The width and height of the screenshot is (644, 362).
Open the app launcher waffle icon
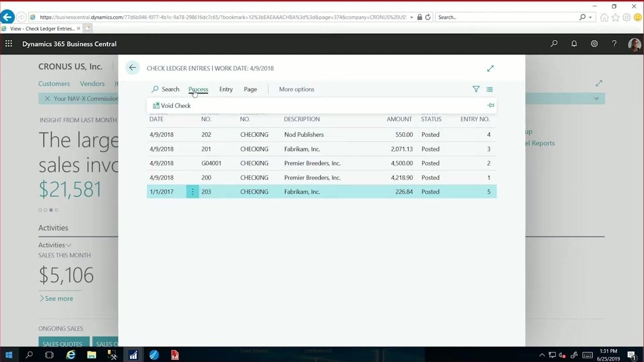[9, 44]
